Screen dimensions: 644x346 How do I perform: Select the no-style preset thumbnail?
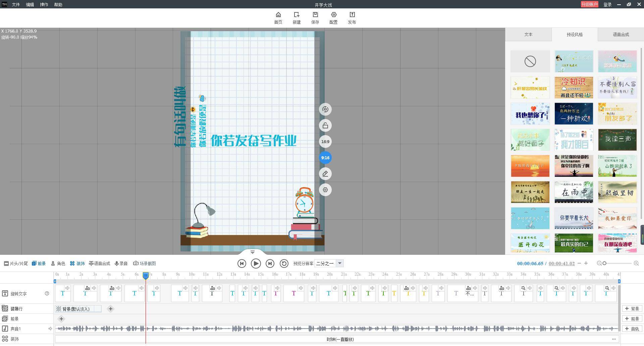click(530, 61)
